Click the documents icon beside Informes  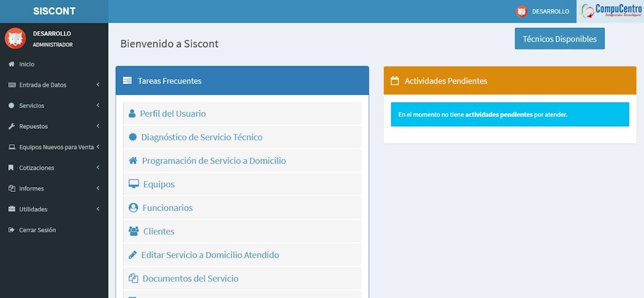11,188
